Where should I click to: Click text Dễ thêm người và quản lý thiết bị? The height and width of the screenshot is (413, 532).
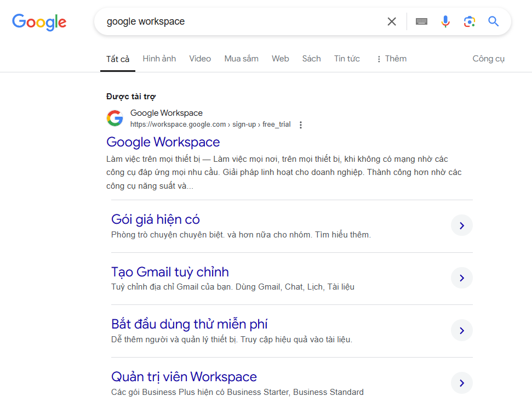174,340
